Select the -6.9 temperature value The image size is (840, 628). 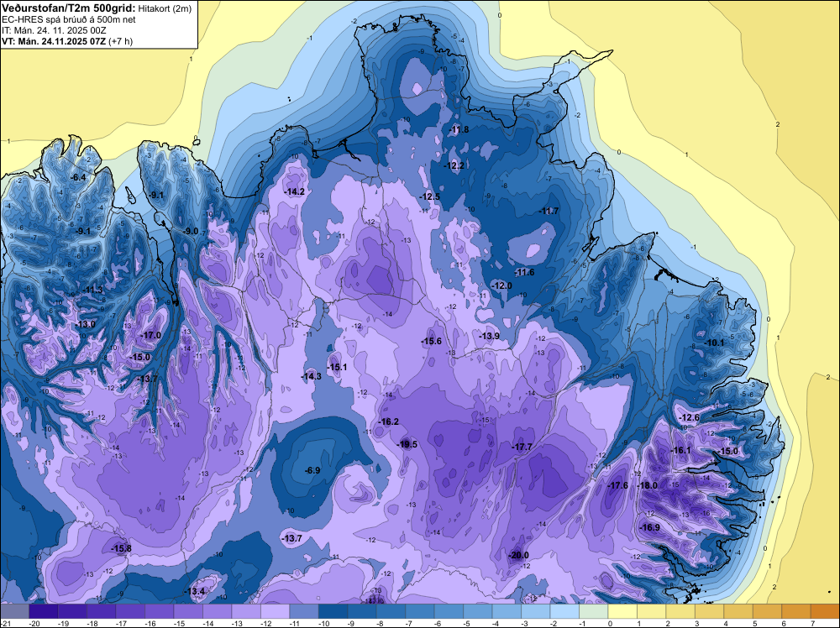tap(312, 471)
